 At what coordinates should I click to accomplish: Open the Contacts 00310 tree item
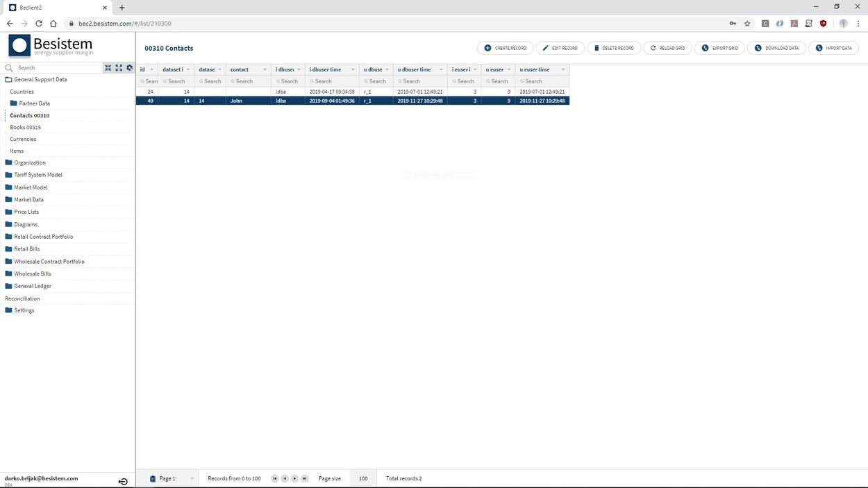30,115
